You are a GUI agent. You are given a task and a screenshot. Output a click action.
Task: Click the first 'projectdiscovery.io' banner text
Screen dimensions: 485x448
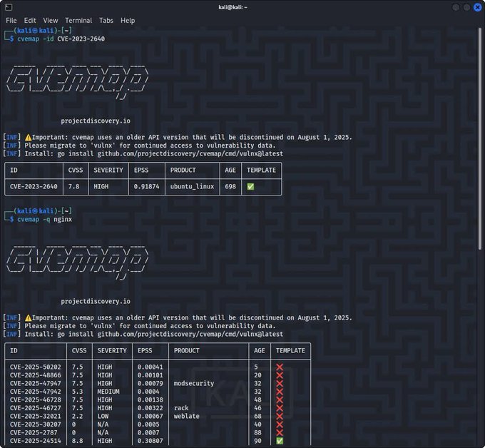[x=96, y=121]
